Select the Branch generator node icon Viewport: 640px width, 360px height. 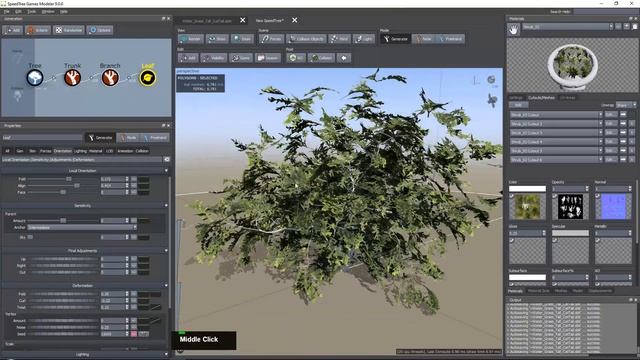pyautogui.click(x=110, y=78)
